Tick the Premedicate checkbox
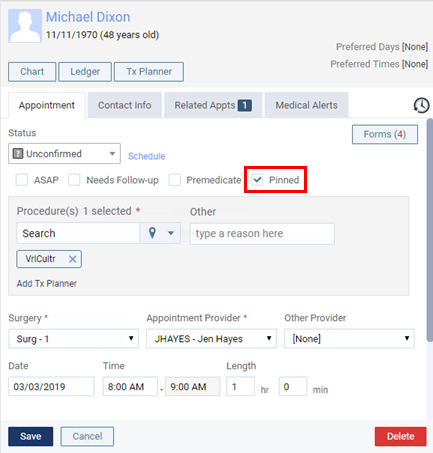Viewport: 433px width, 453px height. pos(175,180)
